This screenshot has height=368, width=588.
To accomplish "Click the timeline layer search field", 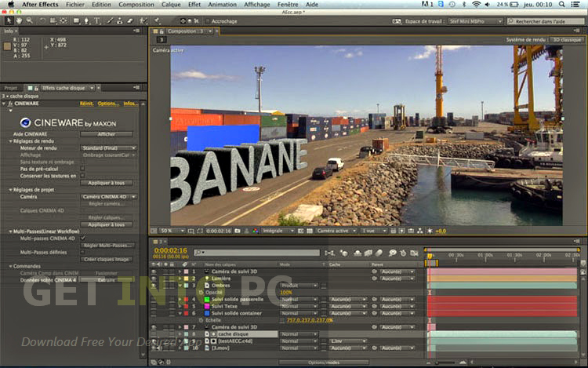I will tap(257, 253).
